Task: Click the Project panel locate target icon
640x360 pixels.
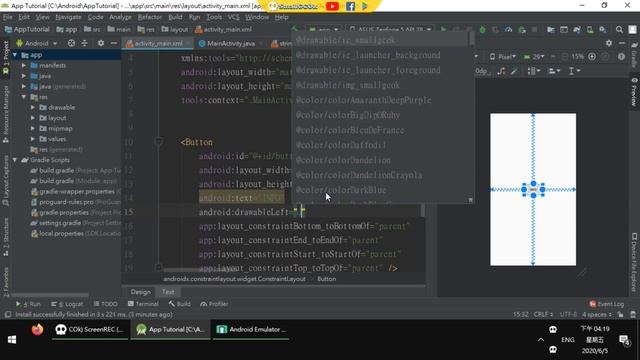Action: click(71, 43)
